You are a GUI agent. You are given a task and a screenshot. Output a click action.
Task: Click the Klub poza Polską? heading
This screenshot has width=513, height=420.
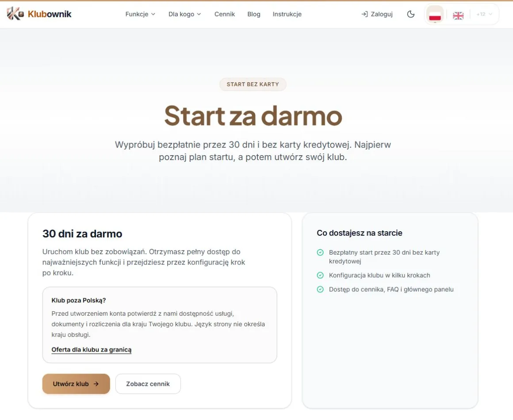79,300
